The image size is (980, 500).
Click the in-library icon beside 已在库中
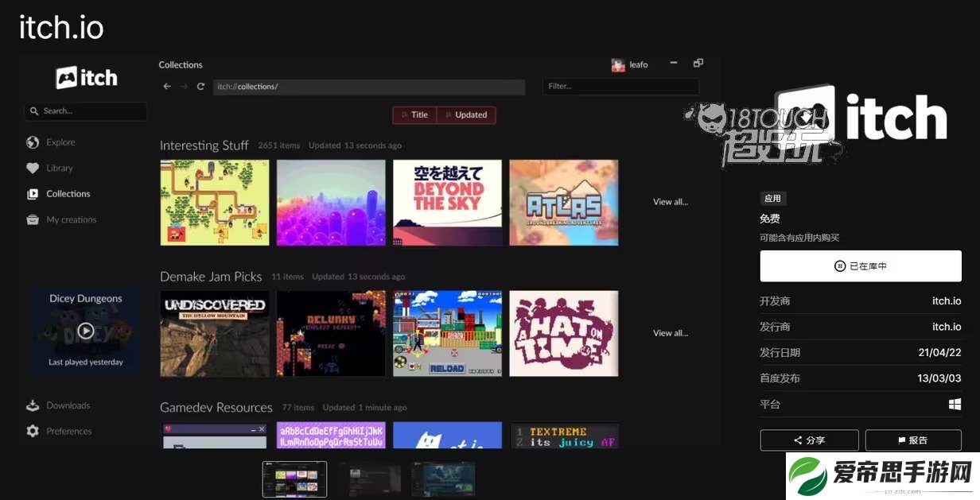click(x=840, y=266)
